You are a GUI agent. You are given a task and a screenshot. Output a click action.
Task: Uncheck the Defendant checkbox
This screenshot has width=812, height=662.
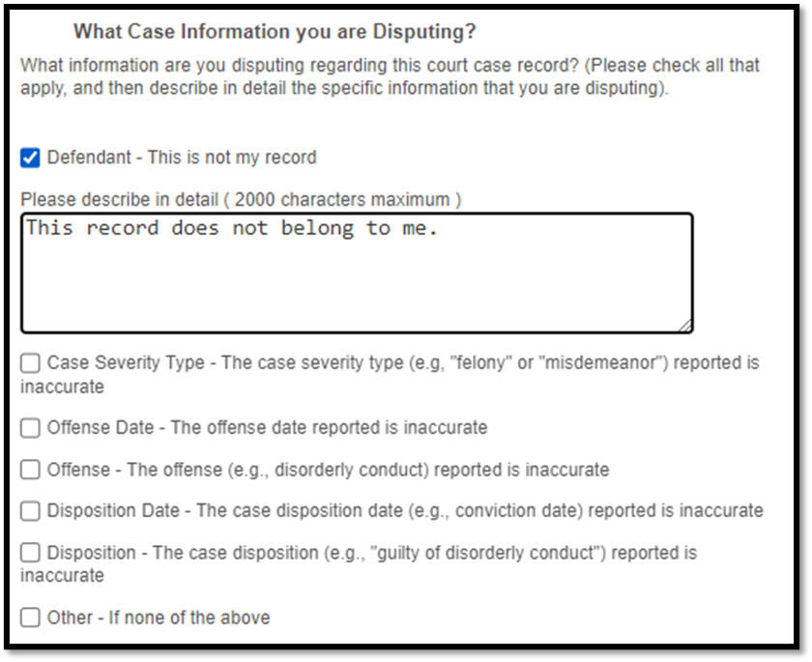(x=31, y=158)
